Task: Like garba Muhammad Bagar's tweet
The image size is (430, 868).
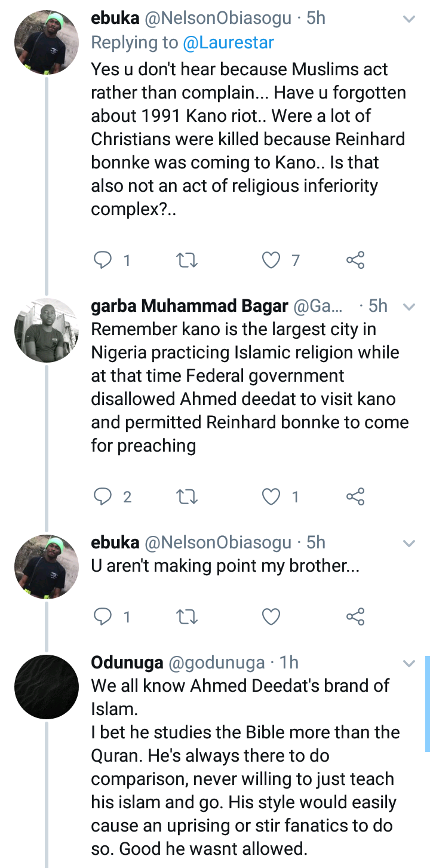Action: pos(272,496)
